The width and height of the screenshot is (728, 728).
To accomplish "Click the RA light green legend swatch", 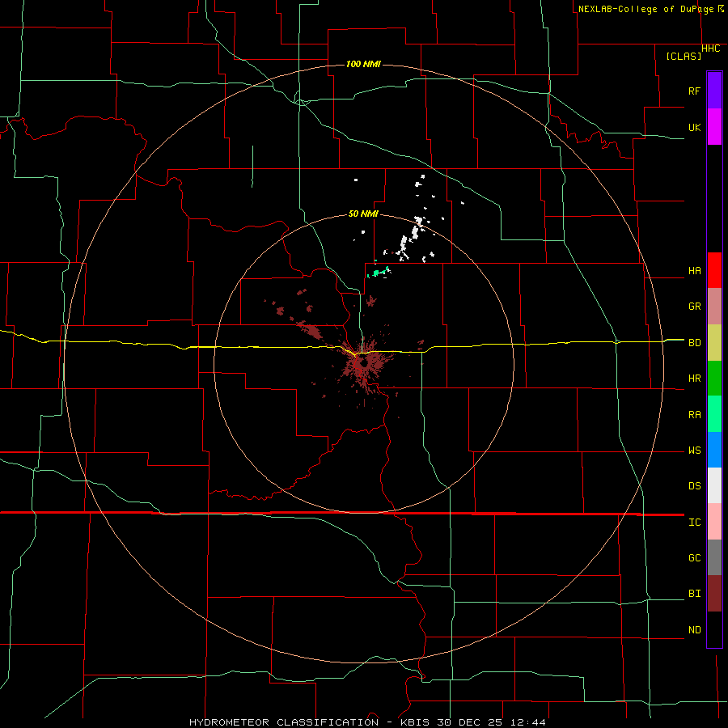I will click(714, 414).
